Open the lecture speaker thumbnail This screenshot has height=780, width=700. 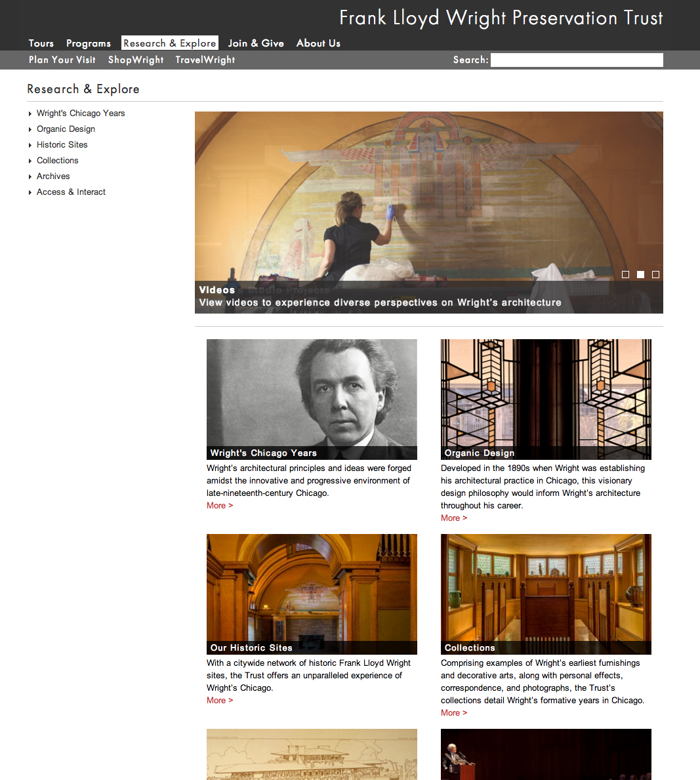point(546,754)
